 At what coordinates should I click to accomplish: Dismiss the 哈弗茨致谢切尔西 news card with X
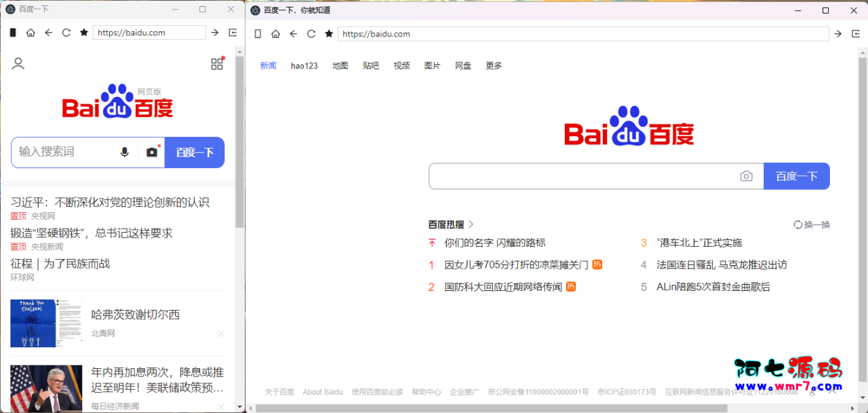pos(220,334)
